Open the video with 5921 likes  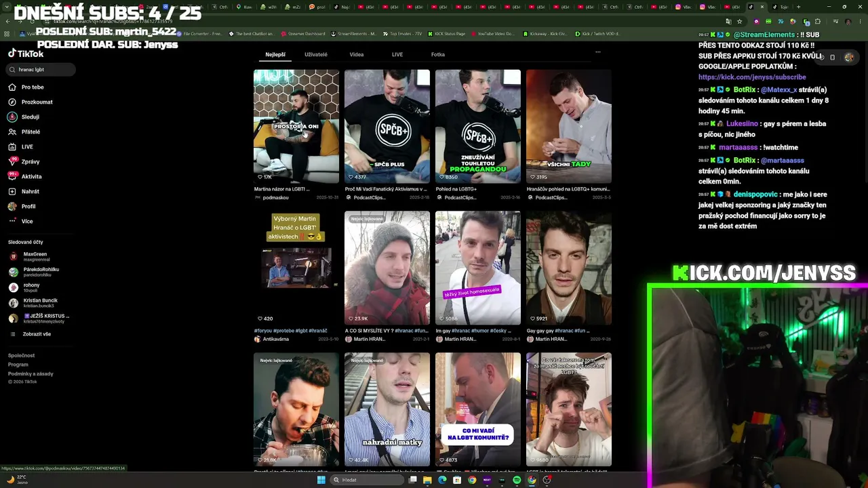(x=569, y=268)
